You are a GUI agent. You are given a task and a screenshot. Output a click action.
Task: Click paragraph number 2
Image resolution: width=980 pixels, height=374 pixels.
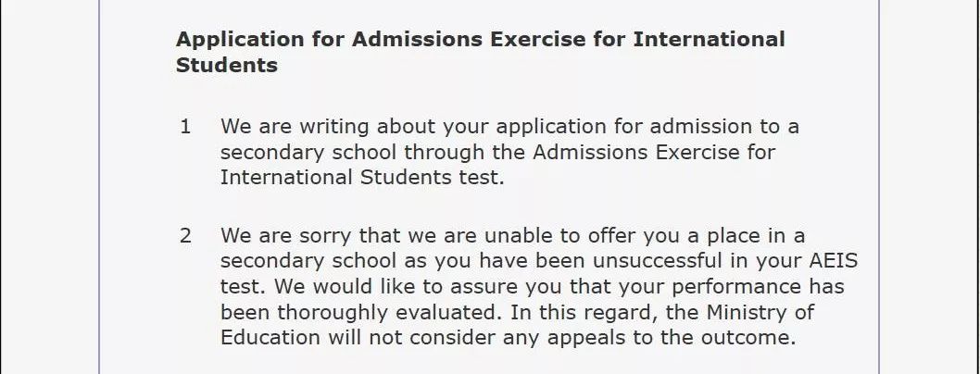[185, 235]
